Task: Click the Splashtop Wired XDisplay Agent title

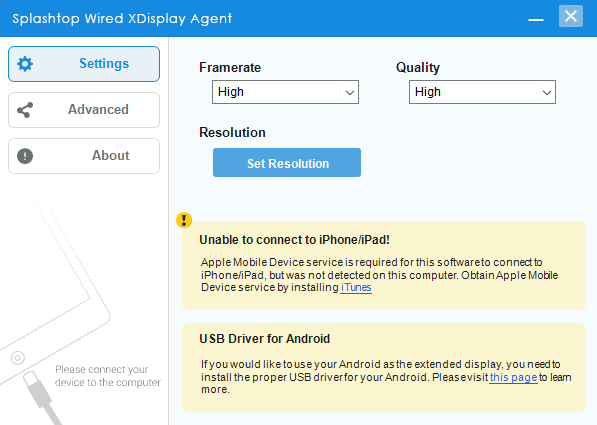Action: click(122, 18)
